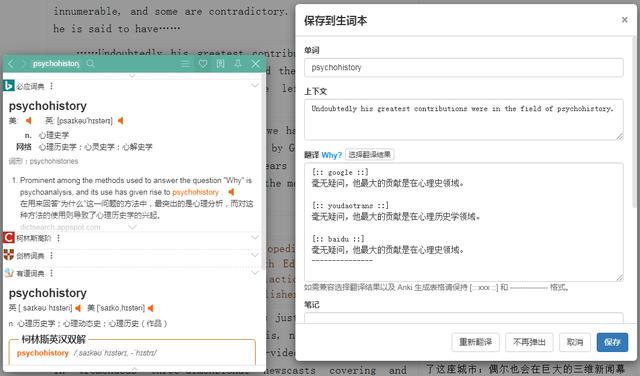The image size is (640, 376).
Task: Open the dictsearch.appspot.com source link
Action: pyautogui.click(x=60, y=227)
